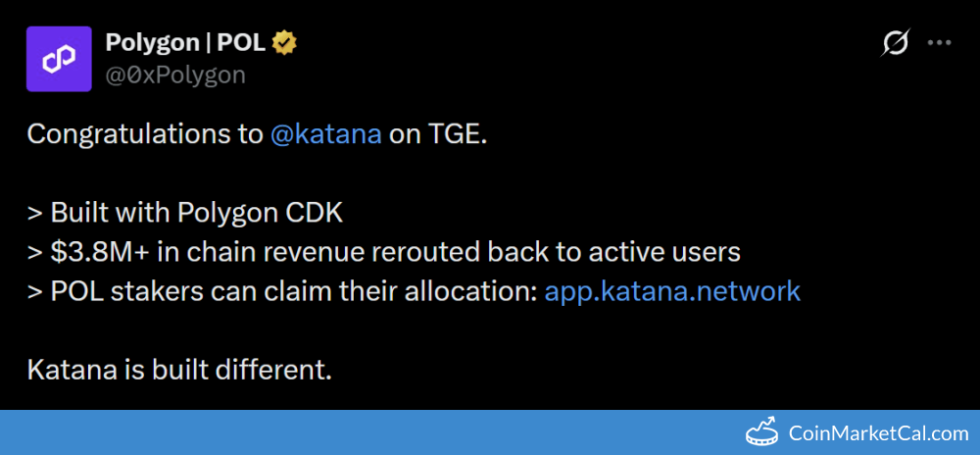
Task: Click the "Katana is built different." line
Action: click(179, 370)
